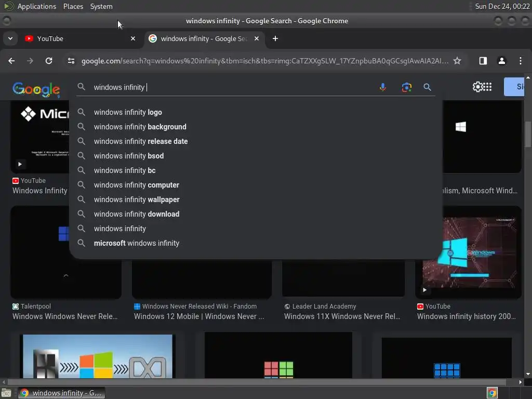Viewport: 532px width, 399px height.
Task: Open the Applications menu
Action: 37,6
